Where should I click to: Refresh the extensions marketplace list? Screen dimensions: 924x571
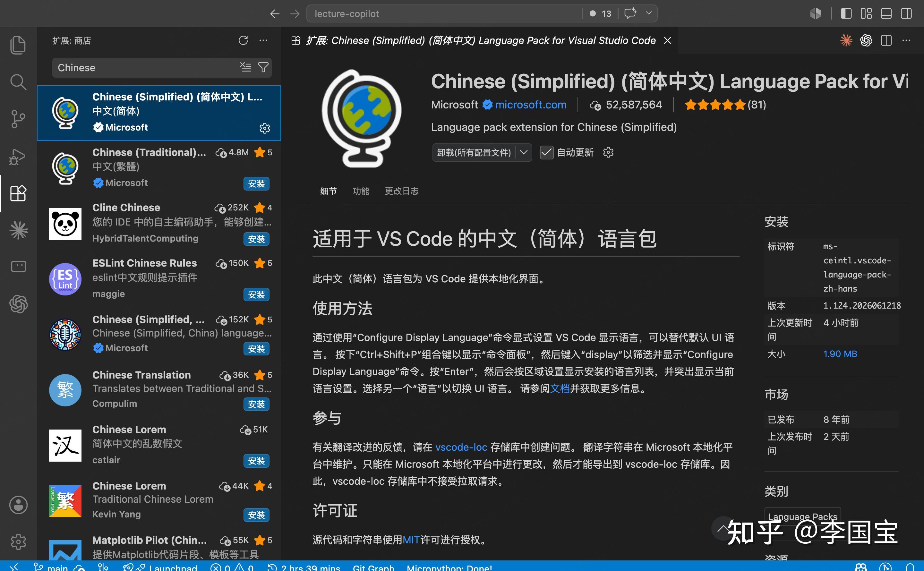(x=243, y=40)
